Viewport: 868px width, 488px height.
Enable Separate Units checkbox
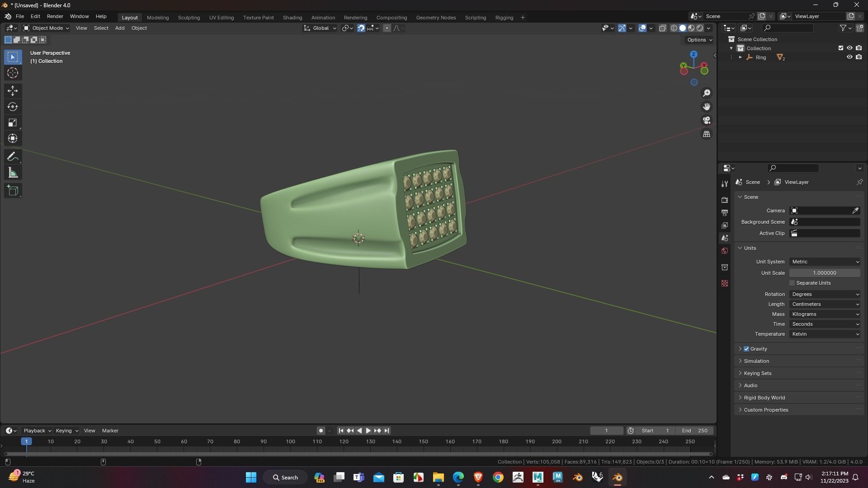pyautogui.click(x=792, y=283)
